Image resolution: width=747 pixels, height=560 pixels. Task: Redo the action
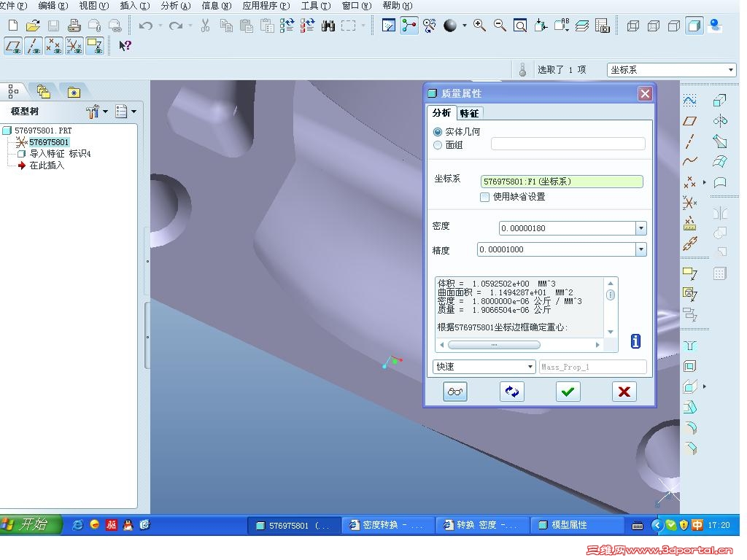(x=176, y=26)
